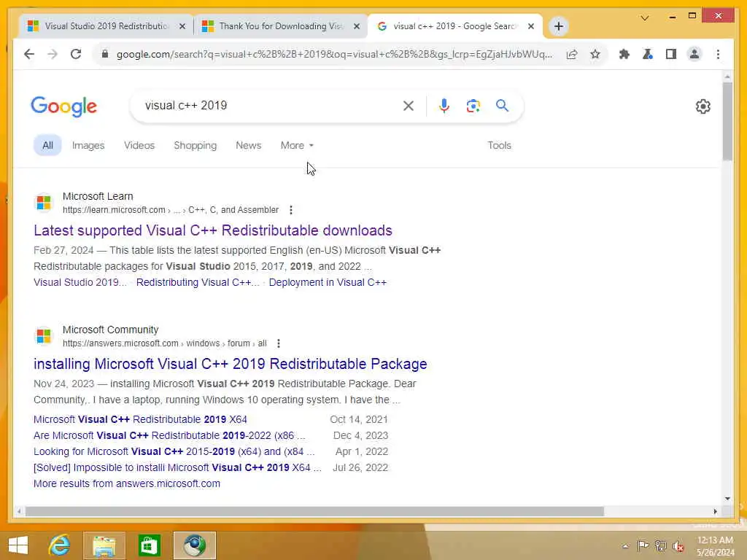This screenshot has height=560, width=747.
Task: Go back to previous page
Action: (29, 54)
